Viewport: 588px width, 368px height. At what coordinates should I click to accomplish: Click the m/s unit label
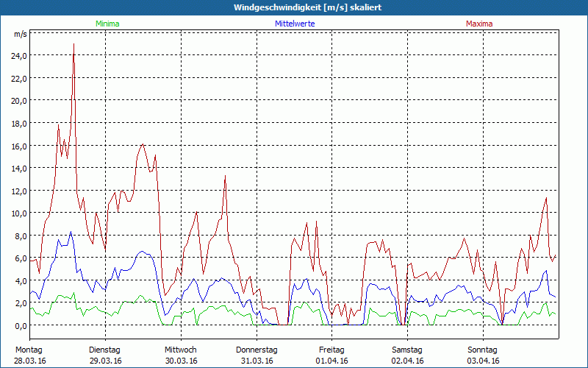pyautogui.click(x=21, y=34)
